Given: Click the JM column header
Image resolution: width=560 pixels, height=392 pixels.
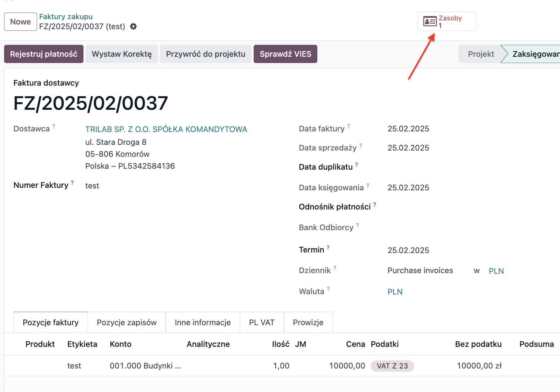Looking at the screenshot, I should pyautogui.click(x=300, y=344).
